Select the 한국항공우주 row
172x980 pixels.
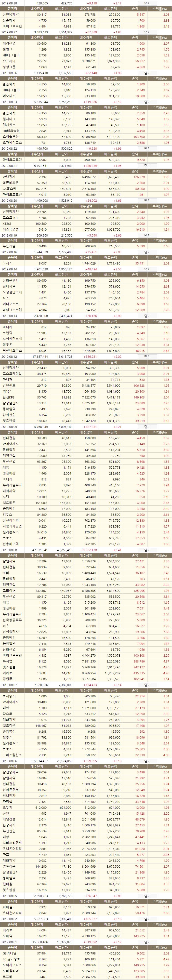click(x=86, y=620)
